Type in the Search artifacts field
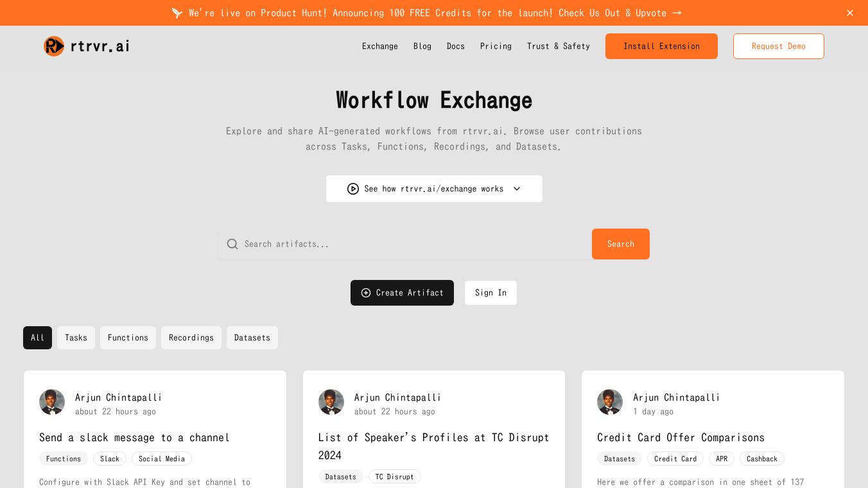The height and width of the screenshot is (488, 868). (411, 244)
